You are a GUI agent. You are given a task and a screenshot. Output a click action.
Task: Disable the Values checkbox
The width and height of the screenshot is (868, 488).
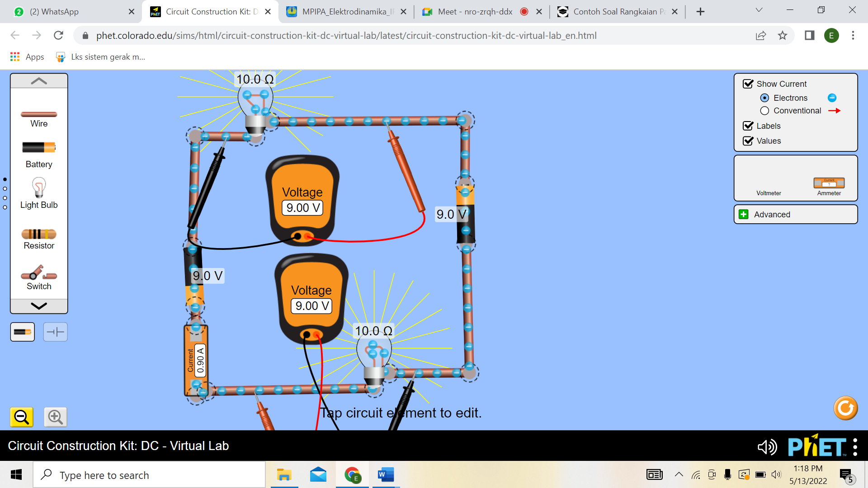pyautogui.click(x=748, y=141)
